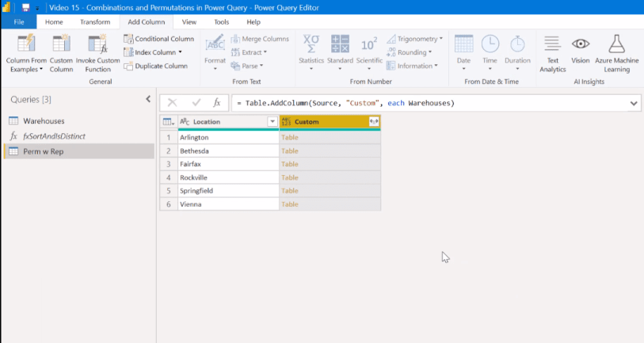Image resolution: width=644 pixels, height=343 pixels.
Task: Select the Add Column tab
Action: (x=147, y=21)
